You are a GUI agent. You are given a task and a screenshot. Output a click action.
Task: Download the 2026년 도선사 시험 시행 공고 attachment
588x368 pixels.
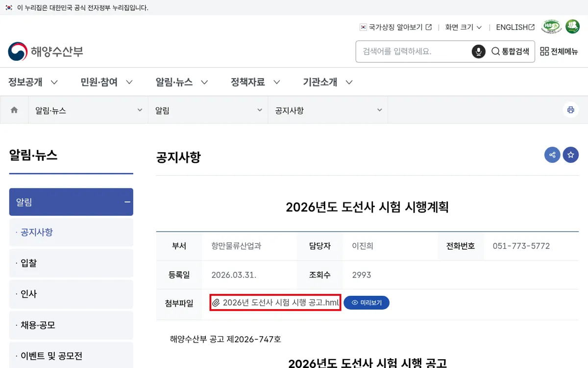click(x=275, y=303)
